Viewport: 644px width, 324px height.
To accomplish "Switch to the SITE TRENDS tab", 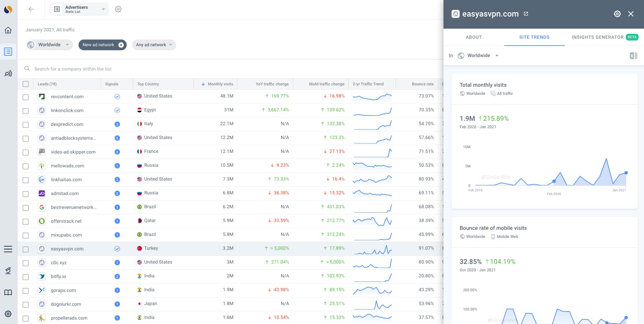I will click(534, 37).
